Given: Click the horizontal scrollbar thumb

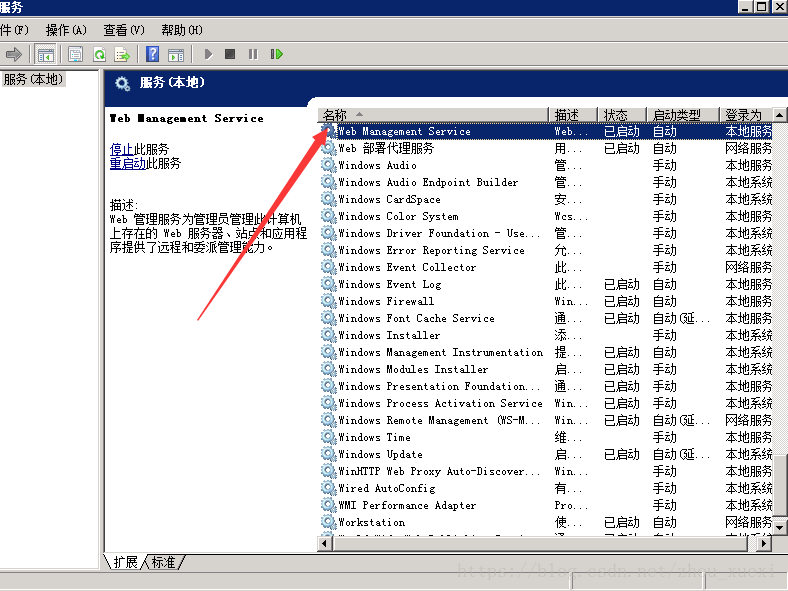Looking at the screenshot, I should tap(541, 543).
